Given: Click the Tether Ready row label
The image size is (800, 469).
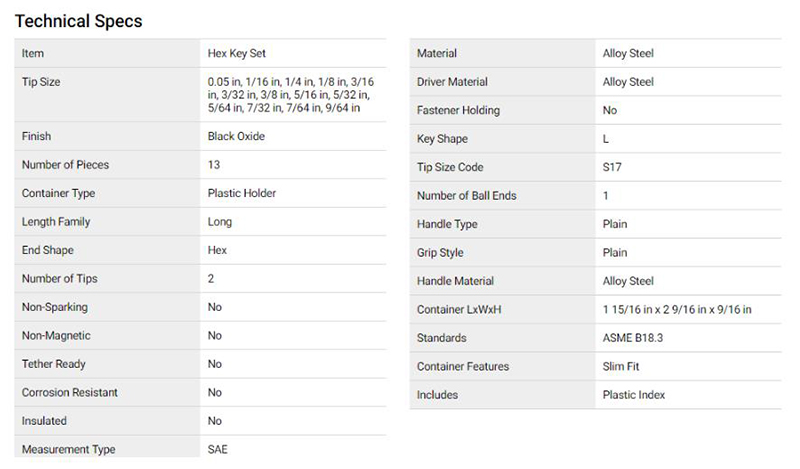Looking at the screenshot, I should [x=54, y=364].
